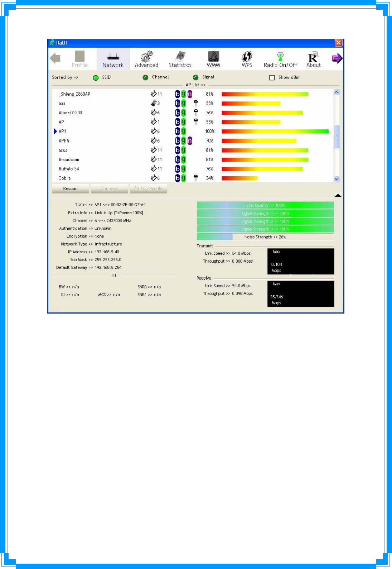Sort AP list by SSID
The width and height of the screenshot is (392, 569).
96,78
